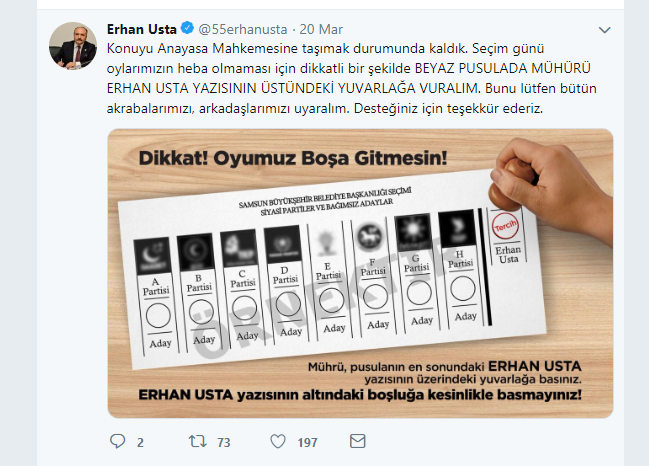This screenshot has height=466, width=649.
Task: Click the A Partisi vote circle
Action: click(x=158, y=315)
